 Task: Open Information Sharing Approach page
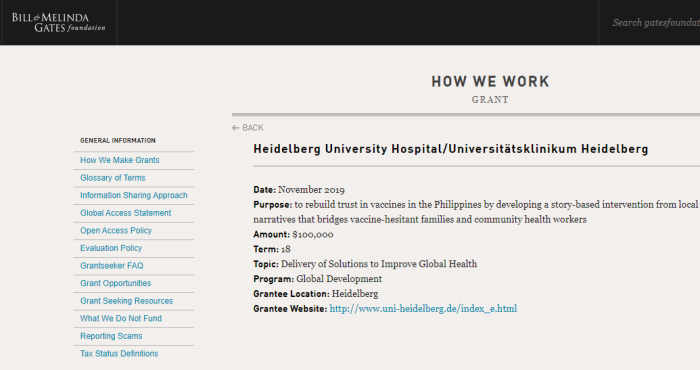point(134,195)
